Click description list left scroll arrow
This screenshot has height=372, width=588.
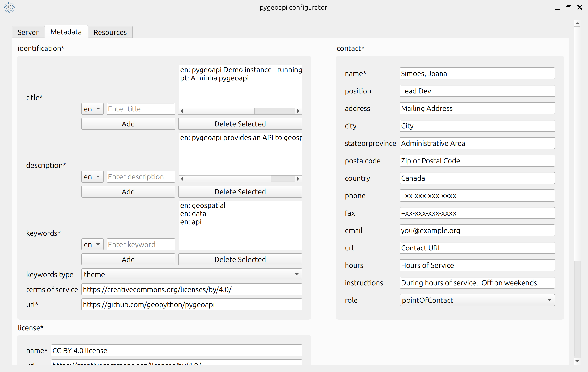pos(182,179)
